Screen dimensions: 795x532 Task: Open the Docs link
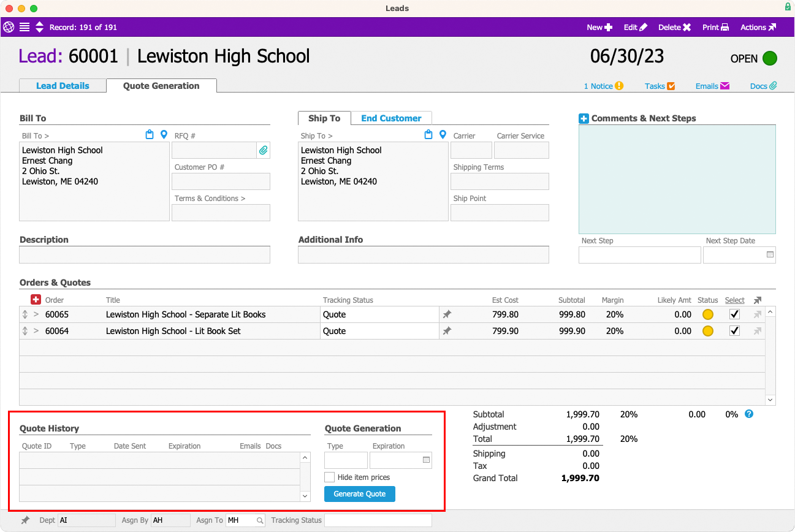pos(763,86)
